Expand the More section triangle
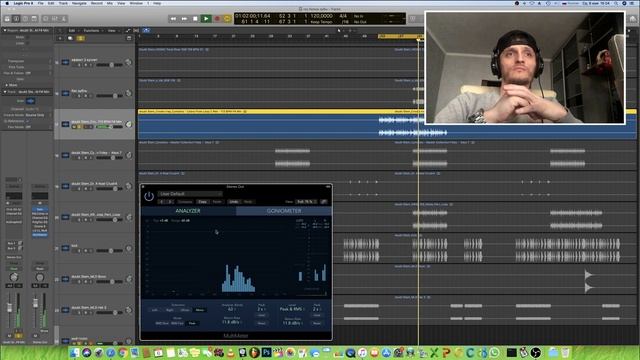Screen dimensions: 640x360 click(7, 85)
